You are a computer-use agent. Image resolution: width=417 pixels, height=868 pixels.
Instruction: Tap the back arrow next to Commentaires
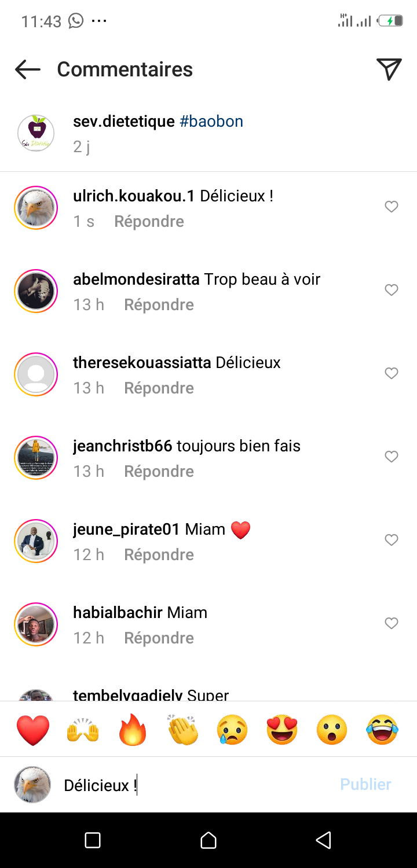point(27,69)
